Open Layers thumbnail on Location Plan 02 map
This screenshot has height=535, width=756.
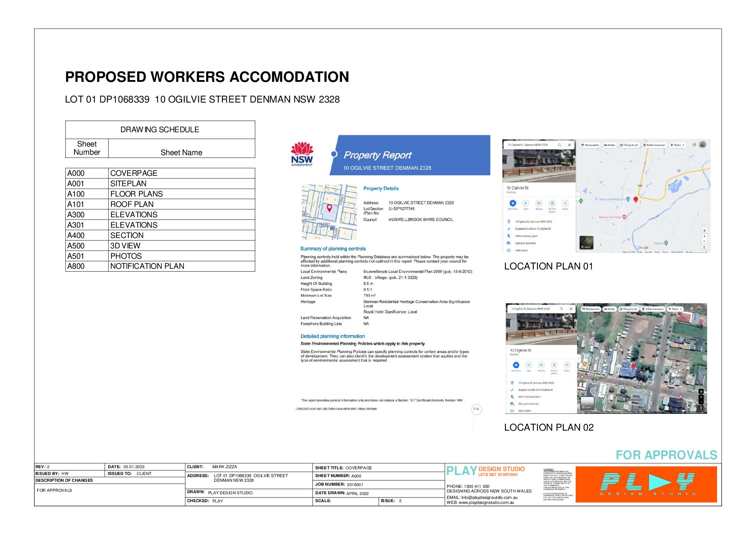(x=587, y=403)
